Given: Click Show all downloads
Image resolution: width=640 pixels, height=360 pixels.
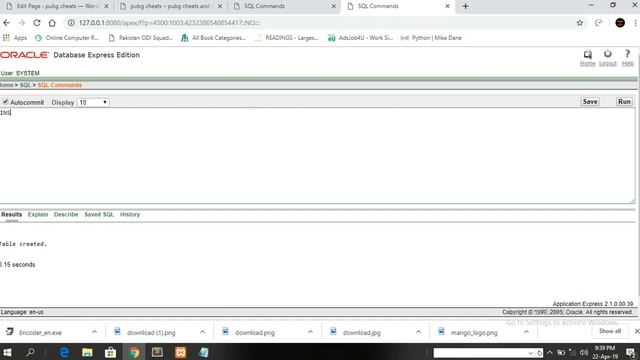Looking at the screenshot, I should [x=610, y=331].
